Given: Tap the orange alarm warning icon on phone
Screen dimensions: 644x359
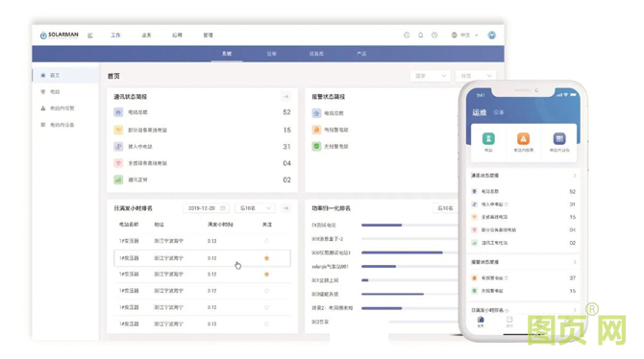Looking at the screenshot, I should pos(523,138).
